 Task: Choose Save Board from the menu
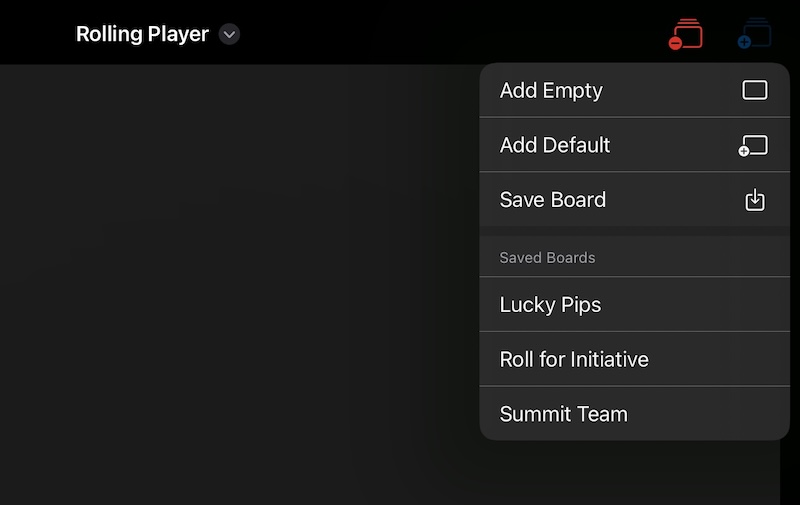click(553, 200)
